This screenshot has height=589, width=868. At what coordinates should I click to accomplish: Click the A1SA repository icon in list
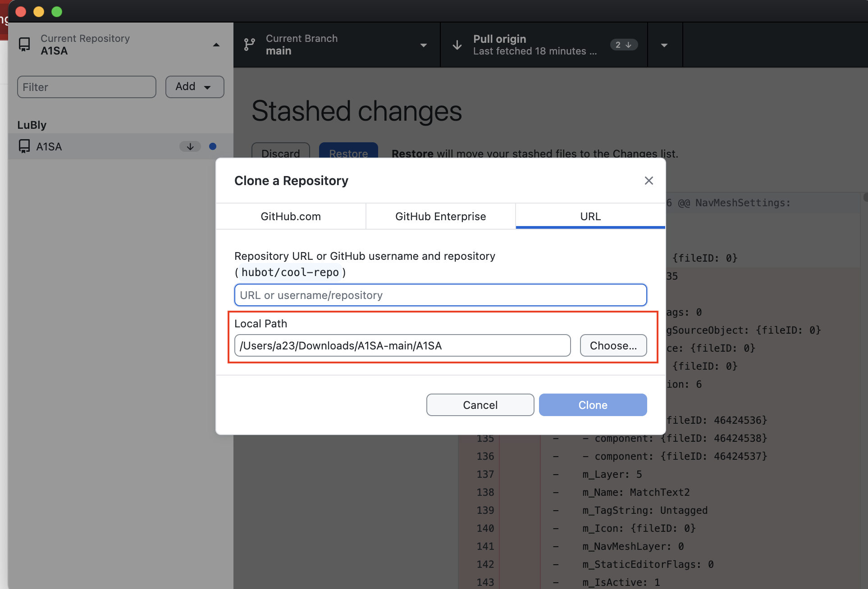pos(24,146)
